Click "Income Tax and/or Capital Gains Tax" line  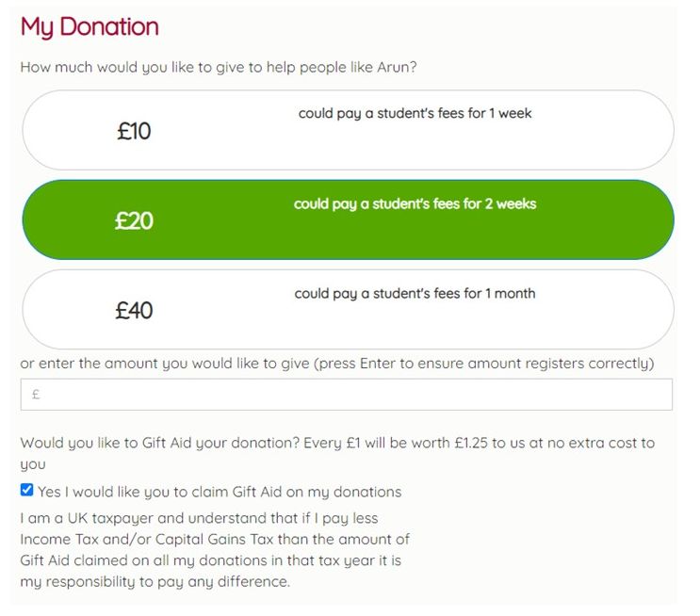coord(215,539)
